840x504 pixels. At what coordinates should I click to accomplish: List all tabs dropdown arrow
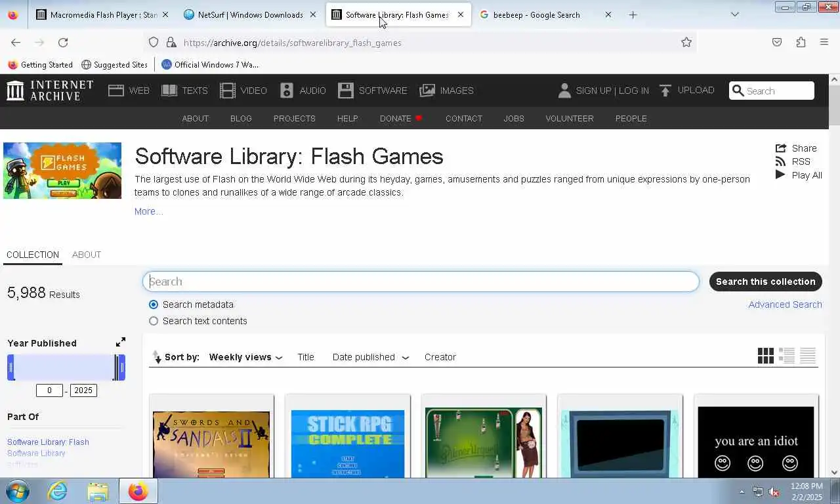(x=734, y=14)
